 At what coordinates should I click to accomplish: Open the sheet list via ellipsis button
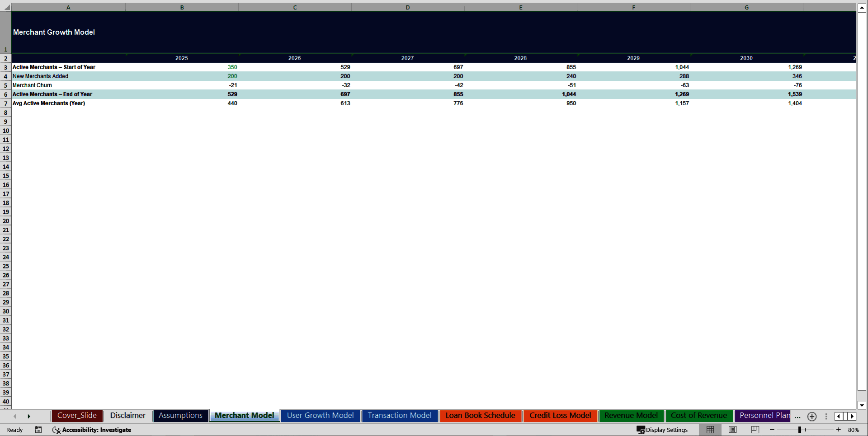coord(797,417)
